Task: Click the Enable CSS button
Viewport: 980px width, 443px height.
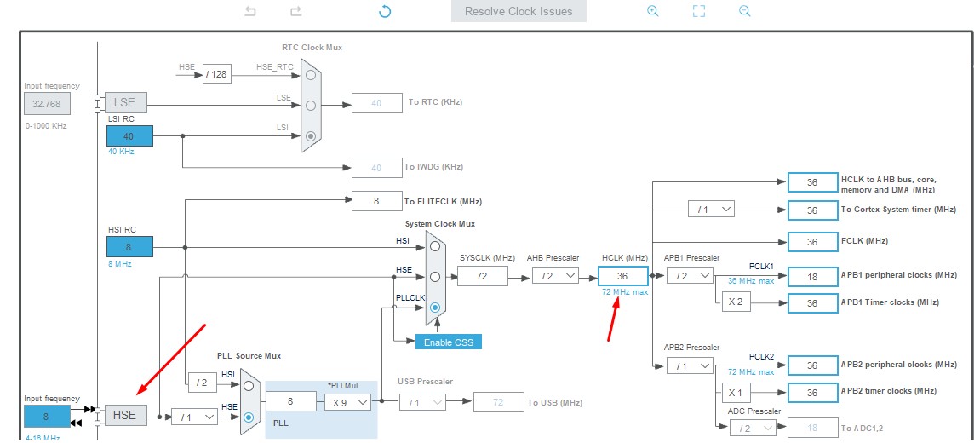Action: click(x=448, y=342)
